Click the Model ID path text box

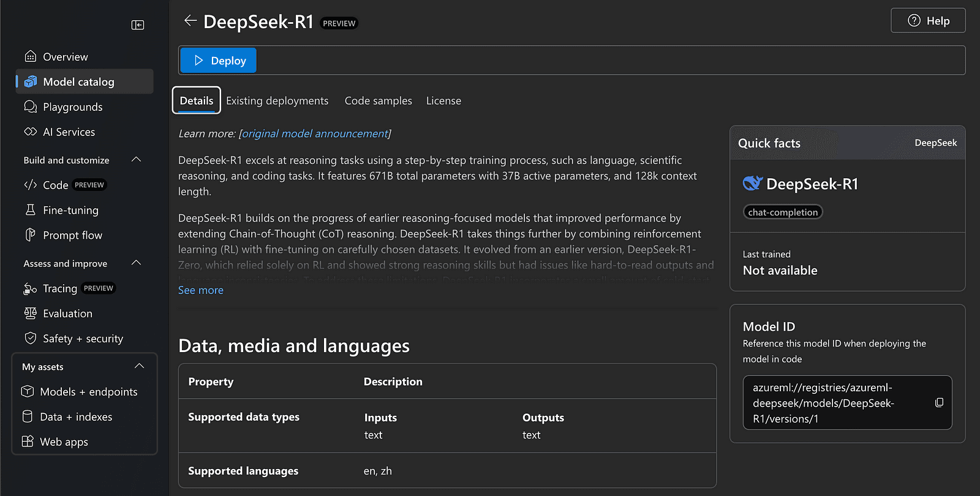[x=848, y=403]
